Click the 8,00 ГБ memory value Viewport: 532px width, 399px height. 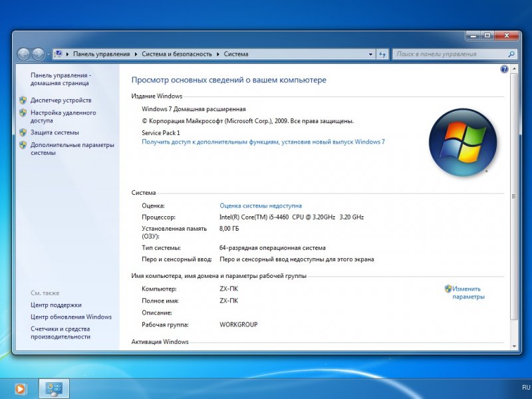(229, 229)
